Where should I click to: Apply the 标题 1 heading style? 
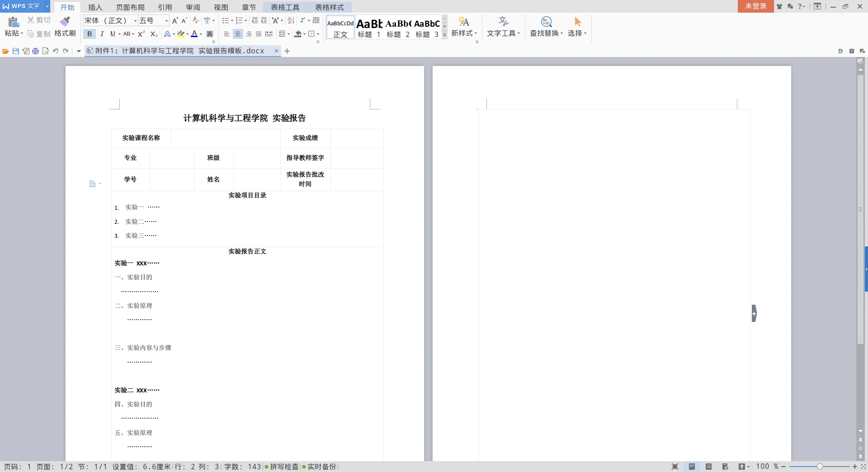click(369, 28)
